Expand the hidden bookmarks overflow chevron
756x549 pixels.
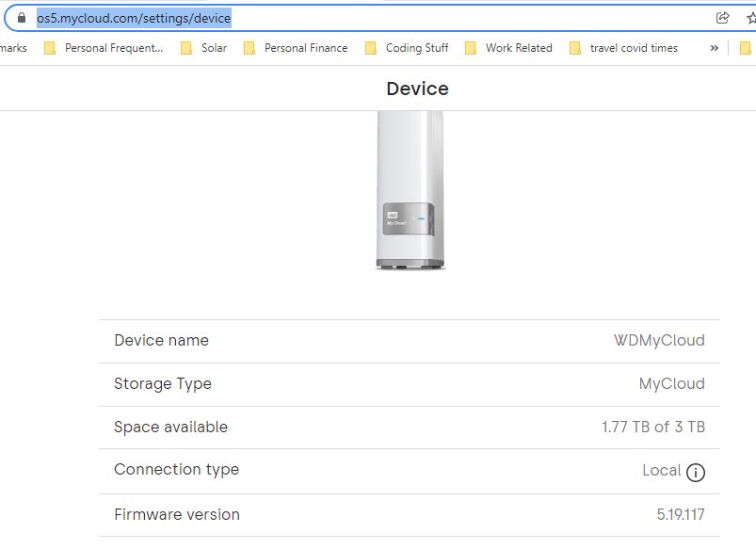[714, 48]
